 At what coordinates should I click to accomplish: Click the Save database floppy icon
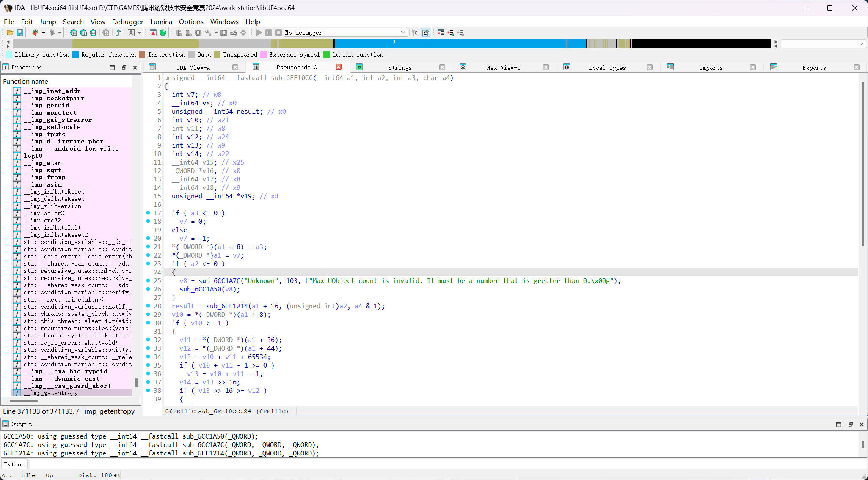click(19, 33)
